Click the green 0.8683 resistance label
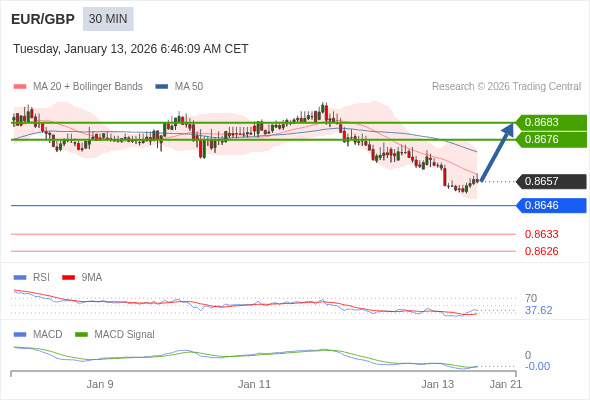Screen dimensions: 590x400 pos(551,123)
